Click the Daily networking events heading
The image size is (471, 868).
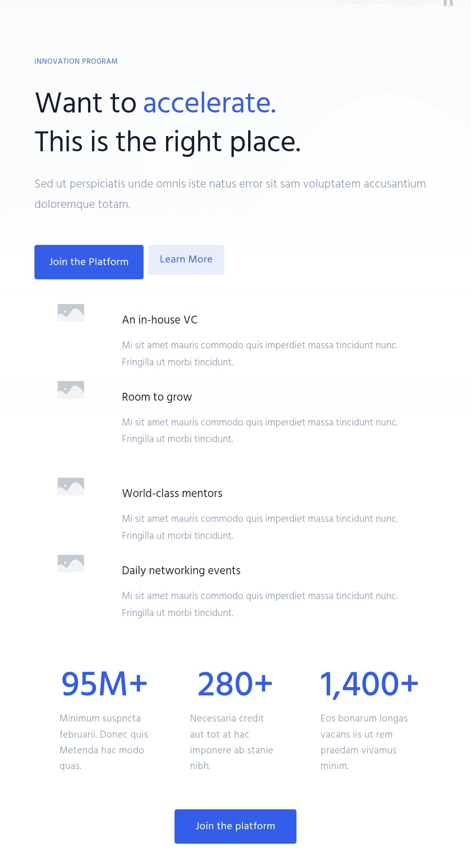181,571
